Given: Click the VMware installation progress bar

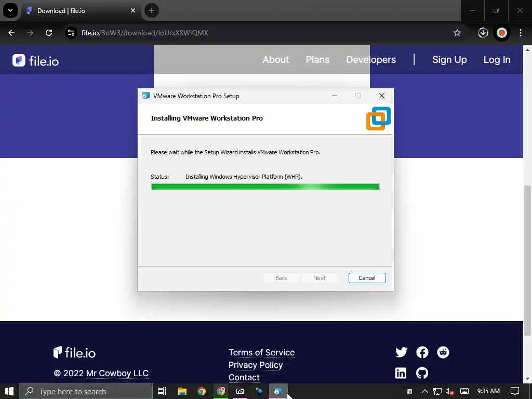Looking at the screenshot, I should tap(265, 187).
